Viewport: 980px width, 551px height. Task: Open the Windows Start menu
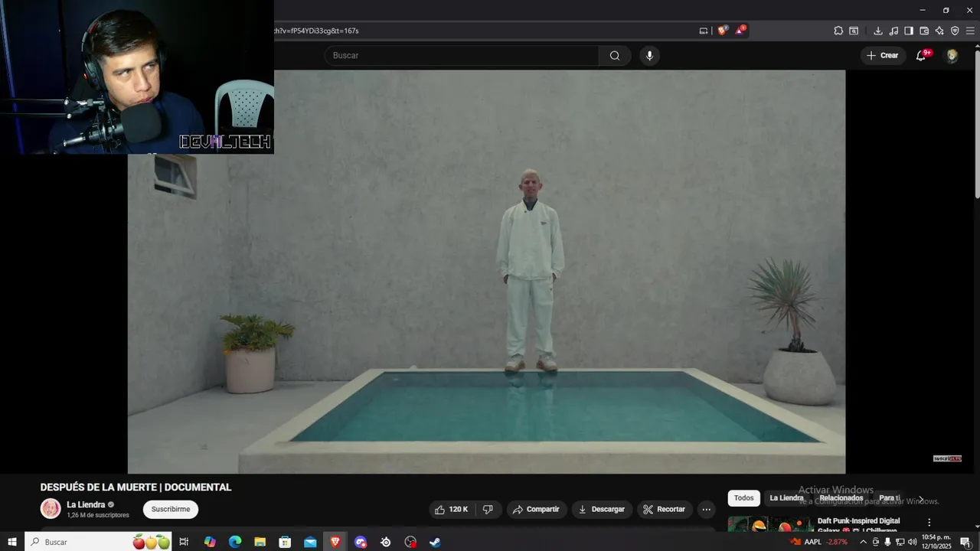pyautogui.click(x=11, y=542)
